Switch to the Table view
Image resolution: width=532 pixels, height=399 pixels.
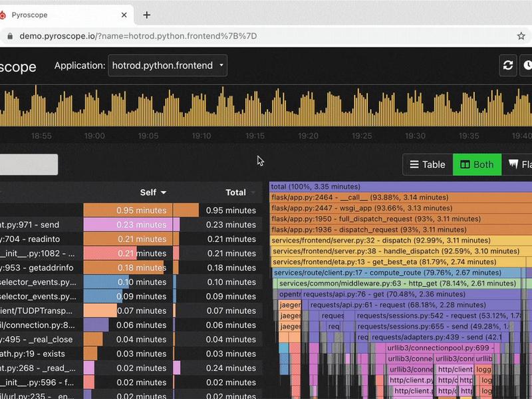[428, 164]
